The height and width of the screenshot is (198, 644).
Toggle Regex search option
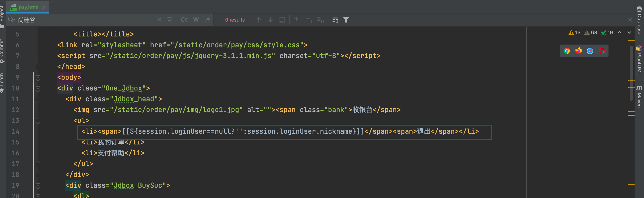tap(207, 20)
